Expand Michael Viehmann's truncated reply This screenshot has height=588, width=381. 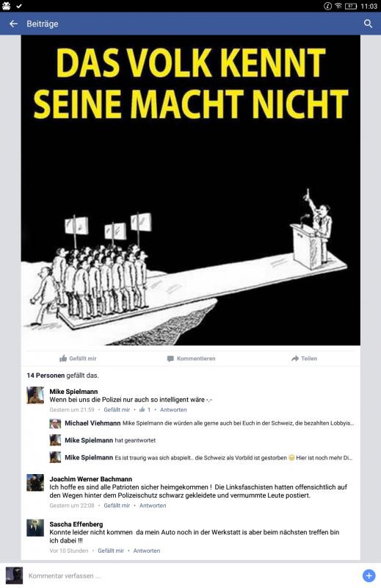coord(202,423)
